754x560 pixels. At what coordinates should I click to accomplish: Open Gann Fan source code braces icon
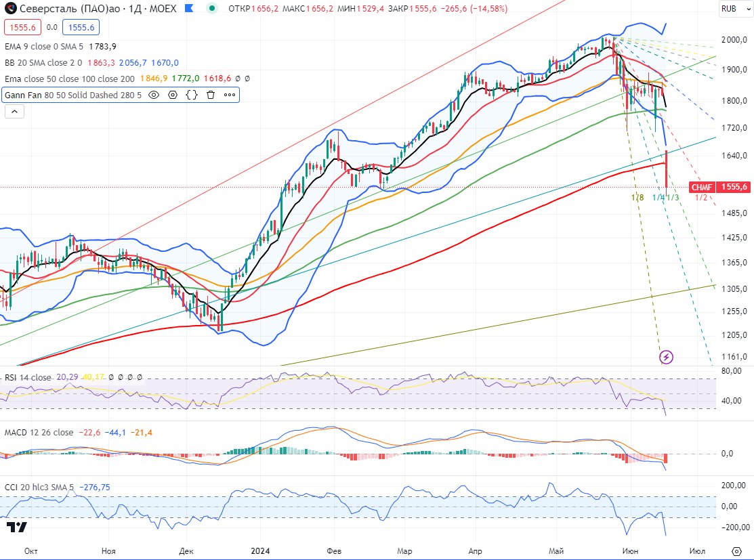[x=192, y=95]
